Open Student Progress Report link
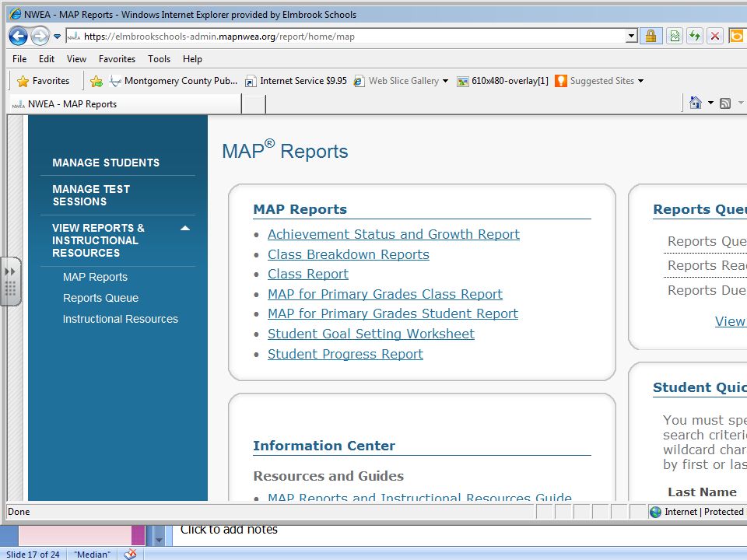Viewport: 747px width, 560px height. 345,355
